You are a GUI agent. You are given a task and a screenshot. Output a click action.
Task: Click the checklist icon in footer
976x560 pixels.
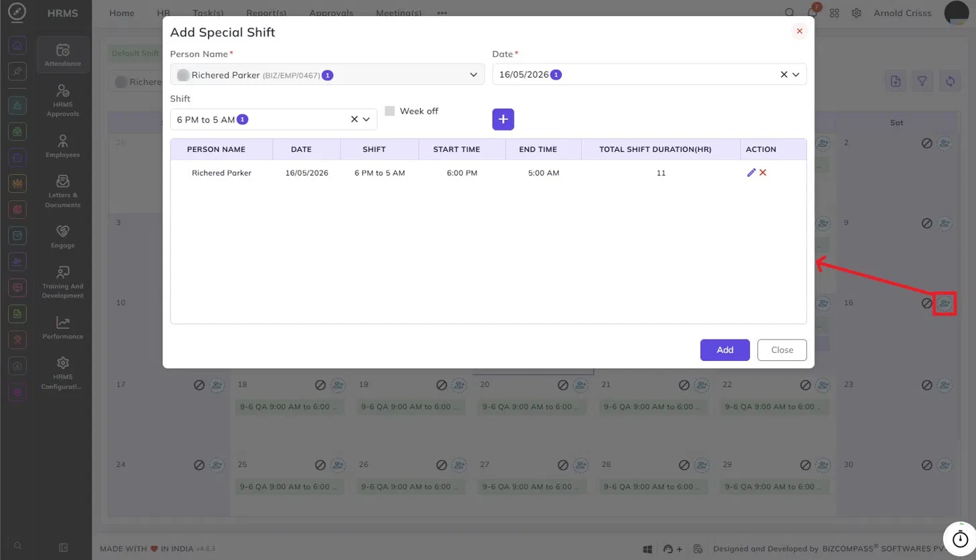pos(698,549)
